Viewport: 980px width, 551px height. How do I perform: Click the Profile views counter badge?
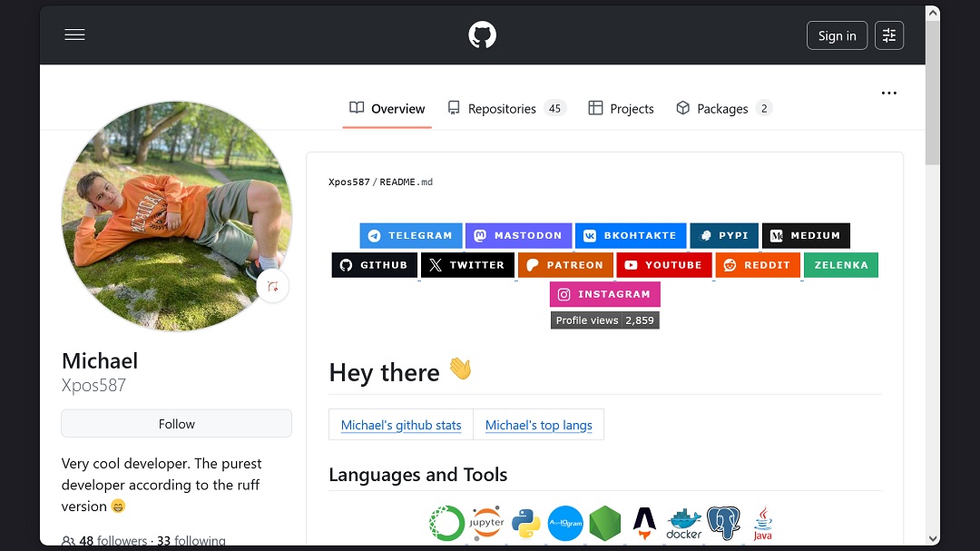pyautogui.click(x=605, y=320)
